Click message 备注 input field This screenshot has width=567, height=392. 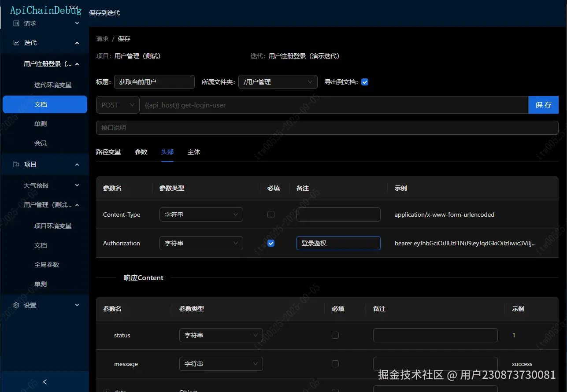[435, 364]
